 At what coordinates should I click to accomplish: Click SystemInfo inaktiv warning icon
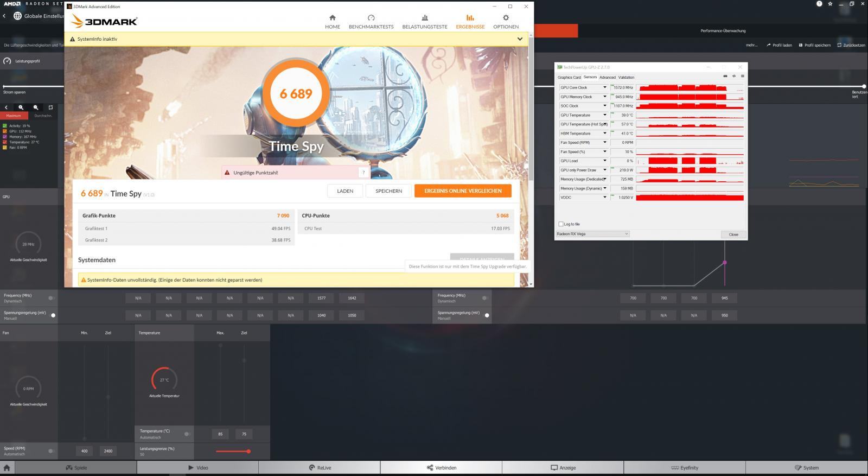pos(72,39)
